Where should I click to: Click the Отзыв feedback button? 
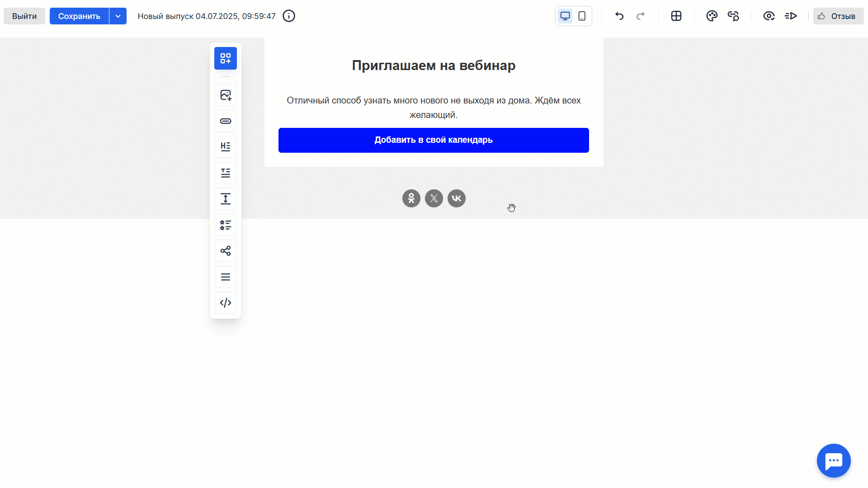point(838,16)
